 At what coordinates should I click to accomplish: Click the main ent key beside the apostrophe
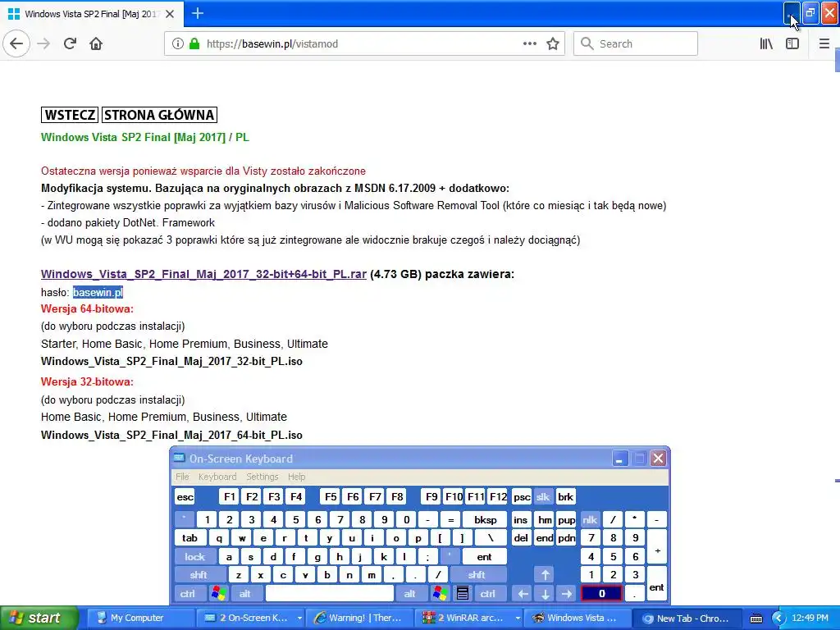click(484, 557)
